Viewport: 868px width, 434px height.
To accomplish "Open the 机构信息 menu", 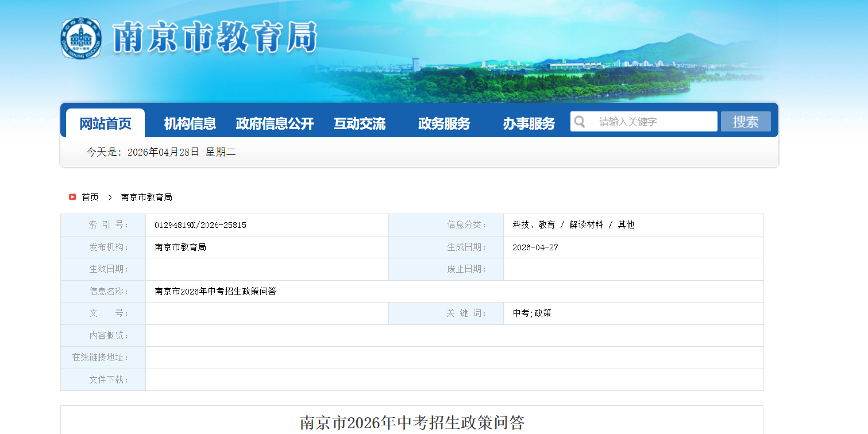I will (x=190, y=123).
